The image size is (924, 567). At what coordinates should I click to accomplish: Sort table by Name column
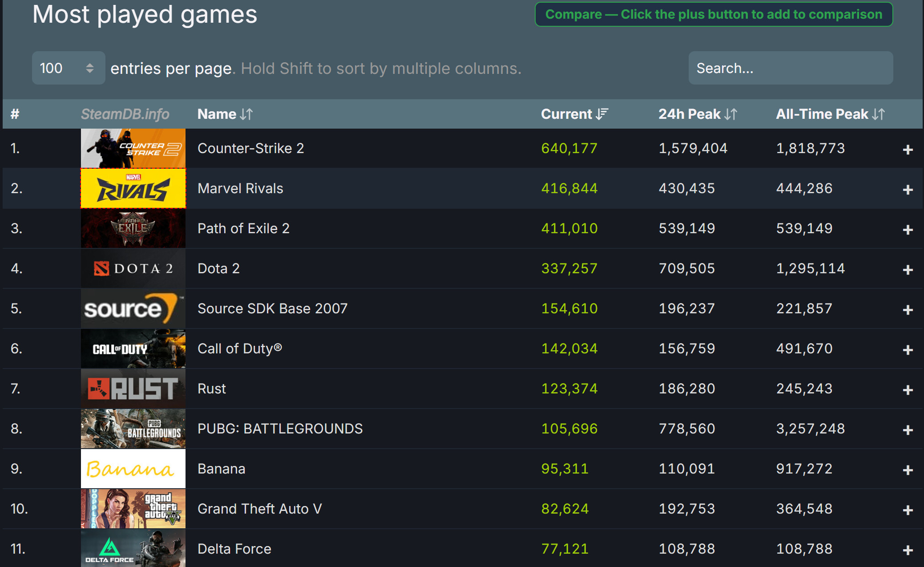pos(225,114)
